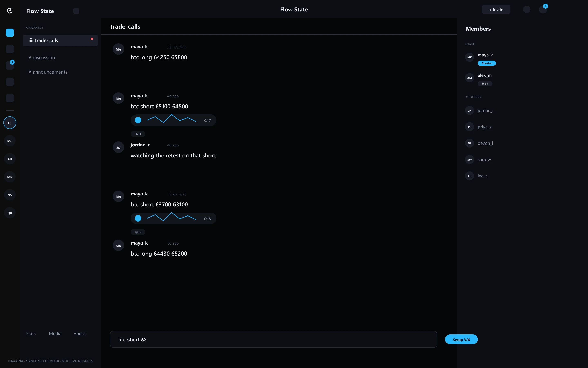588x368 pixels.
Task: Switch to the Media tab
Action: pyautogui.click(x=55, y=334)
